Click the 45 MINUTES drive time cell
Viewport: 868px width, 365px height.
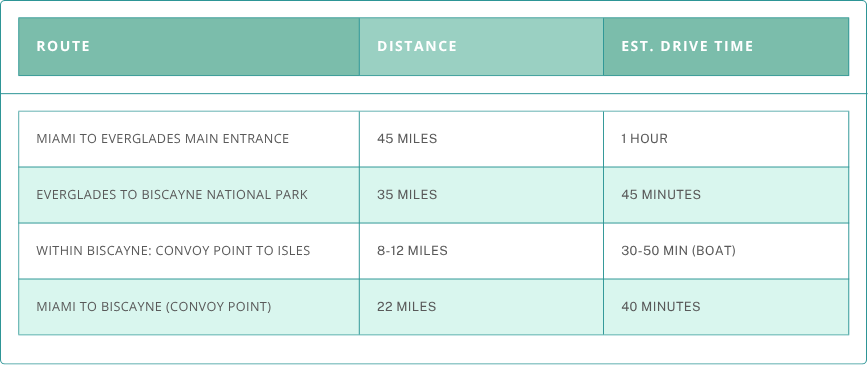(726, 195)
